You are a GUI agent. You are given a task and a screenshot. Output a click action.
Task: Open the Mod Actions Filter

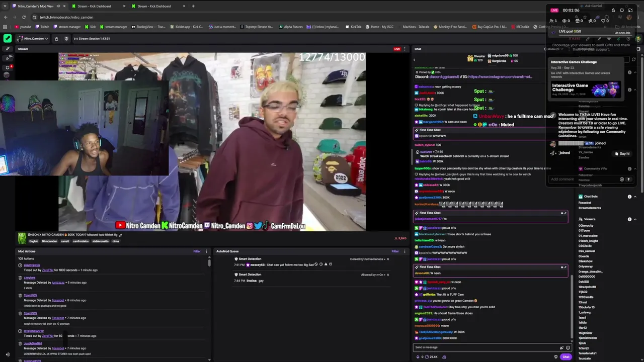click(197, 251)
